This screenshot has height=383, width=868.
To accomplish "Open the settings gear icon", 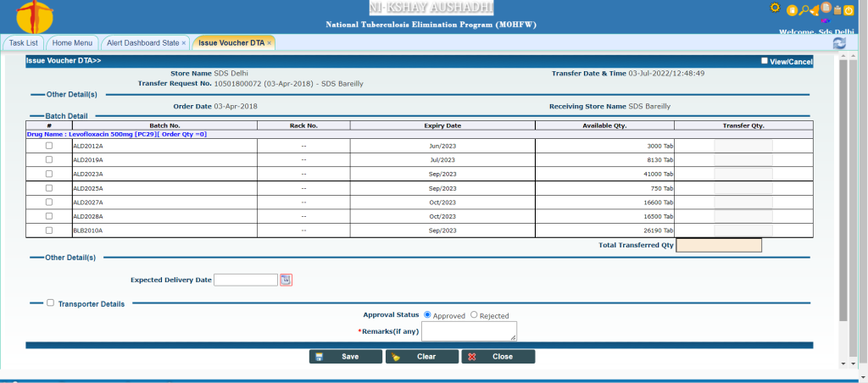I will coord(775,8).
